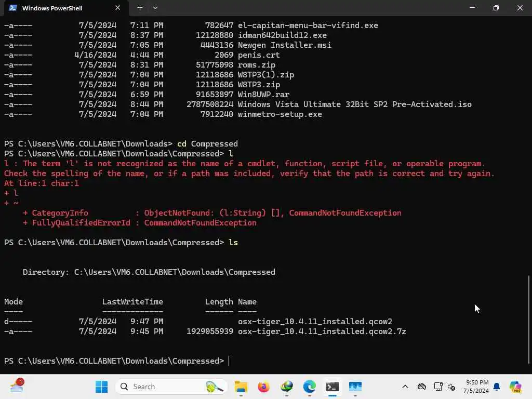Image resolution: width=532 pixels, height=399 pixels.
Task: Click file name Newgen Installer.msi
Action: click(x=284, y=45)
